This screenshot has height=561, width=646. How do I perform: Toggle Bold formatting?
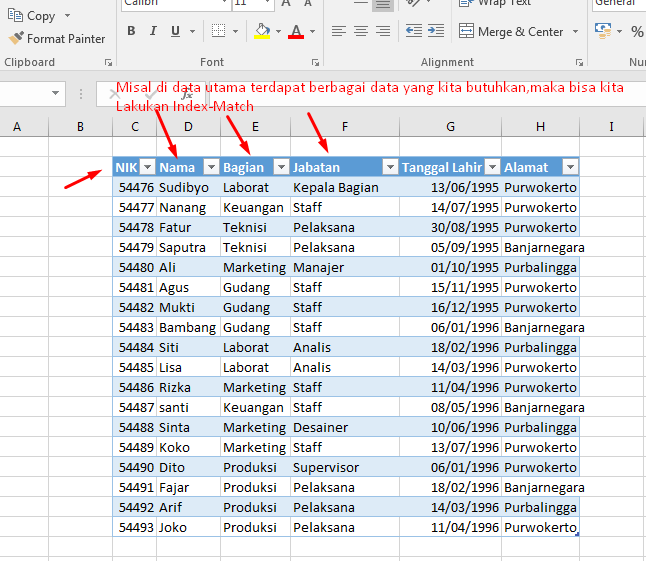[x=131, y=31]
